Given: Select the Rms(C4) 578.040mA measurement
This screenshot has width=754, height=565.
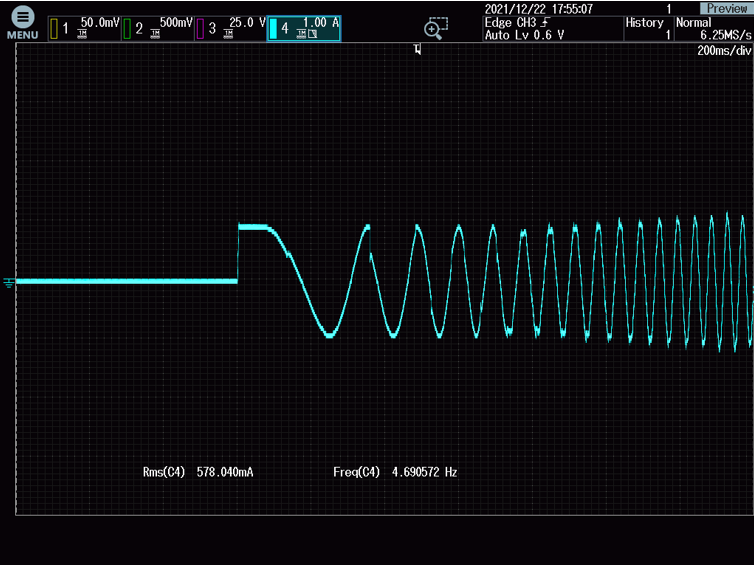Looking at the screenshot, I should pyautogui.click(x=198, y=472).
